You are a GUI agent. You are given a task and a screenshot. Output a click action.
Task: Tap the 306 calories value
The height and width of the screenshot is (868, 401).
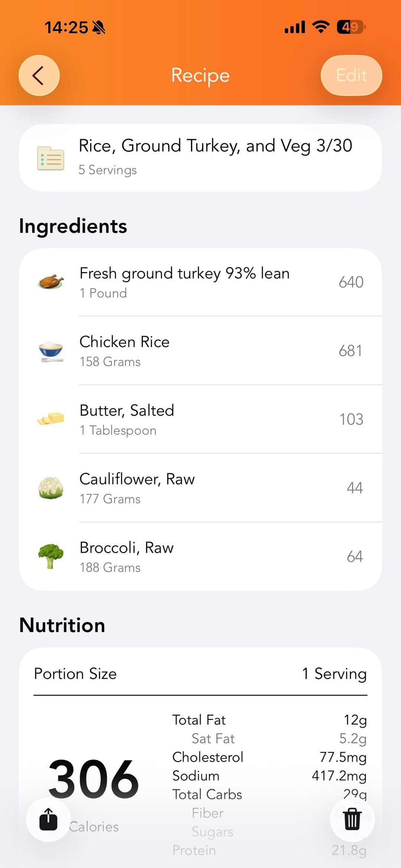coord(94,779)
